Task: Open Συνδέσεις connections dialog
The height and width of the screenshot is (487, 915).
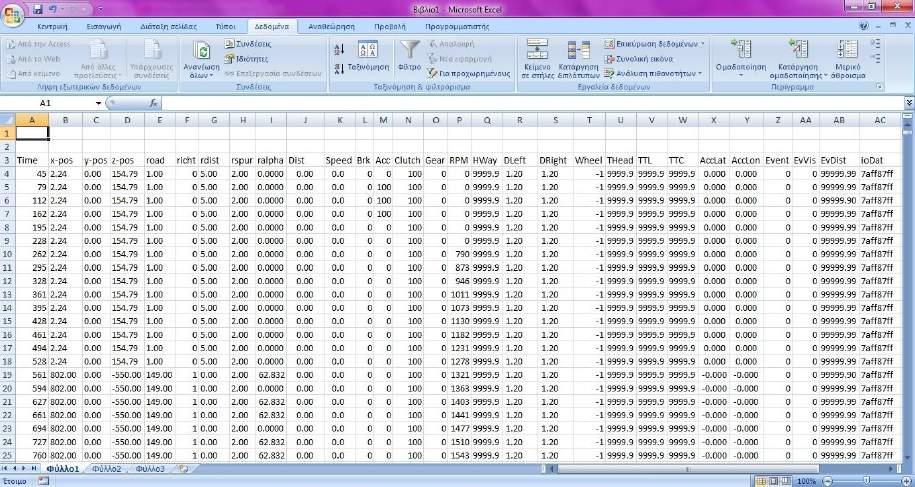Action: tap(248, 44)
